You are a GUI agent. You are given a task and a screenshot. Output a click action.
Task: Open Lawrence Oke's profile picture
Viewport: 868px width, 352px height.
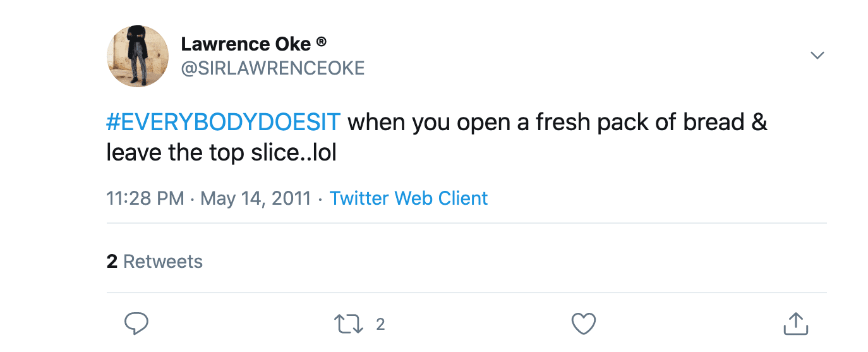coord(138,56)
